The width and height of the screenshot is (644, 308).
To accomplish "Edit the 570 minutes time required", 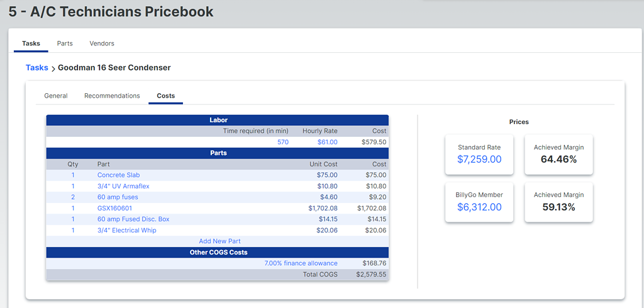I will [283, 142].
